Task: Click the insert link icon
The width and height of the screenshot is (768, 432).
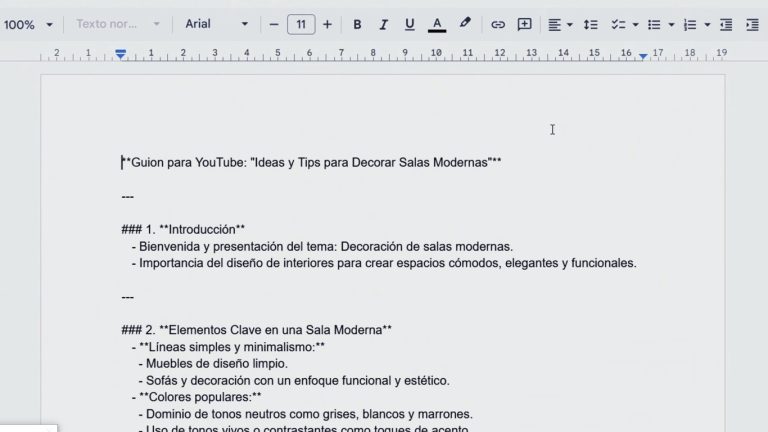Action: 498,24
